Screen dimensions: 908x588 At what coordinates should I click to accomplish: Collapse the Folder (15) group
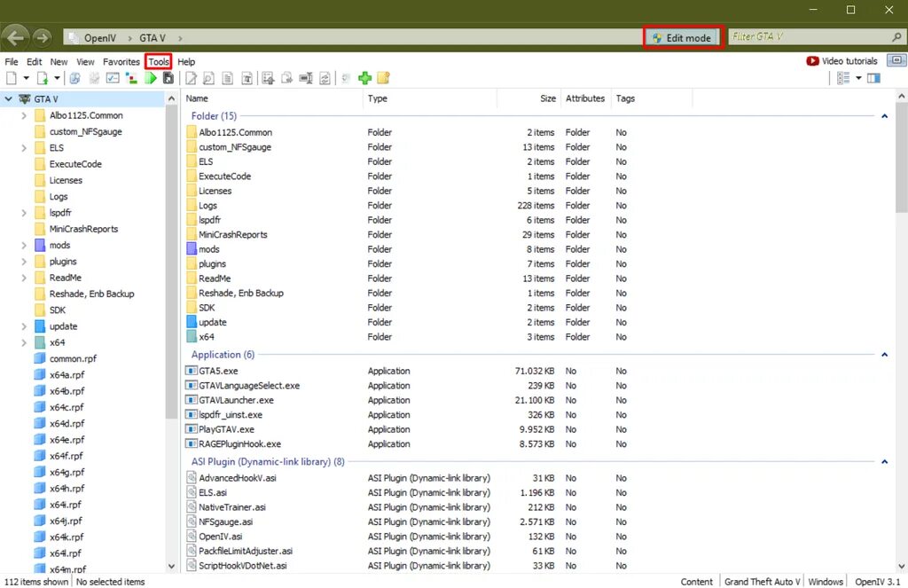[884, 116]
